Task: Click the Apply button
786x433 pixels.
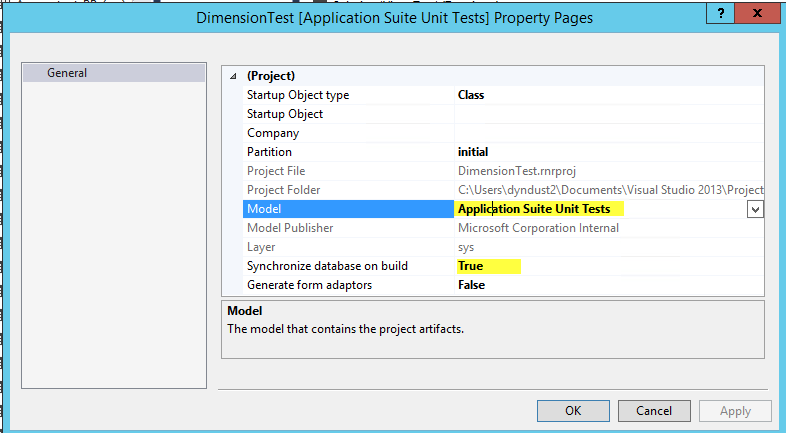Action: (735, 410)
